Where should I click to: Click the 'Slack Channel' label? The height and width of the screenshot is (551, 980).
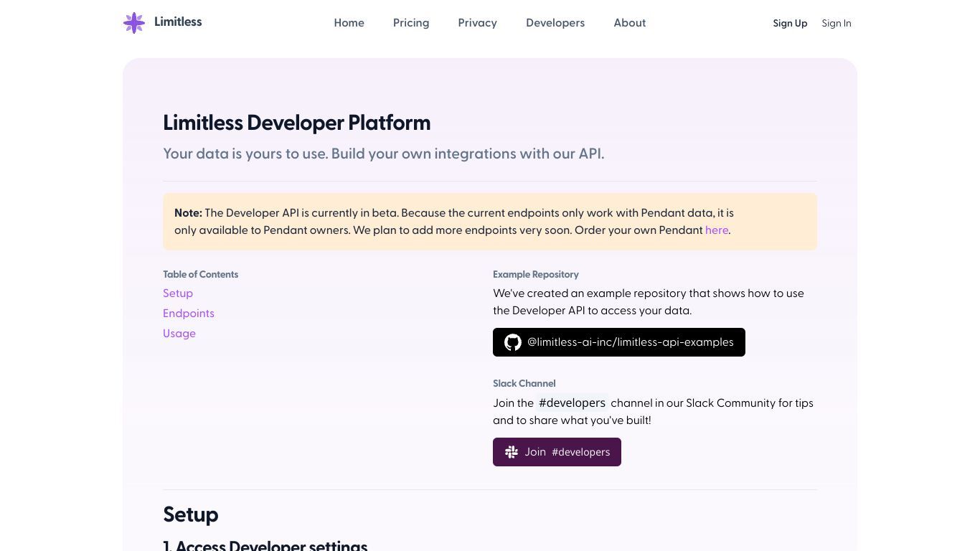[x=524, y=383]
